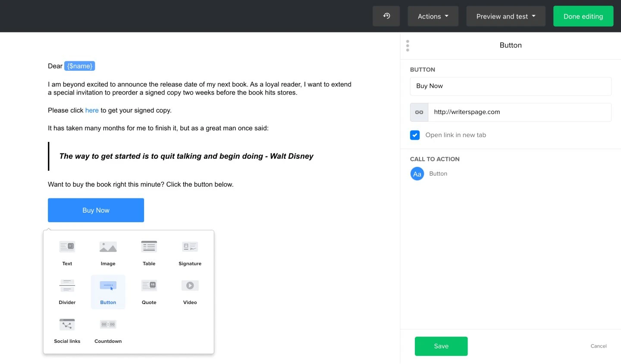Image resolution: width=621 pixels, height=364 pixels.
Task: Choose the Quote block
Action: pos(149,292)
